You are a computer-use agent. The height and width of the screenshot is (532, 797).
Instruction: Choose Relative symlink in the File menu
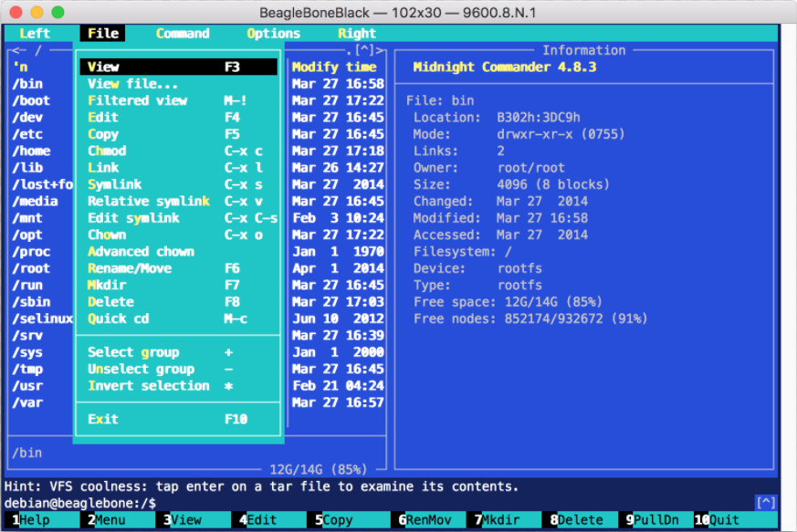(x=178, y=201)
